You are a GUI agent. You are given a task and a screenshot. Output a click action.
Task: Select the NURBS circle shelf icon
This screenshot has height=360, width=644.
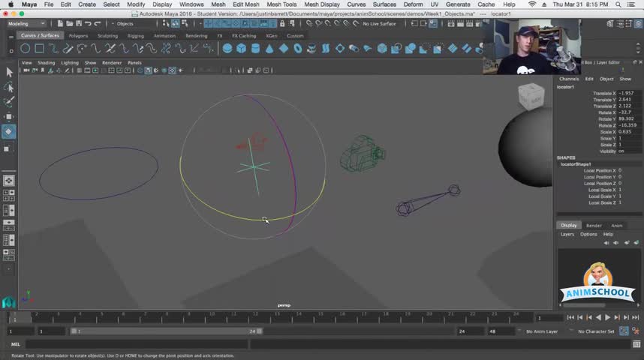pyautogui.click(x=25, y=49)
